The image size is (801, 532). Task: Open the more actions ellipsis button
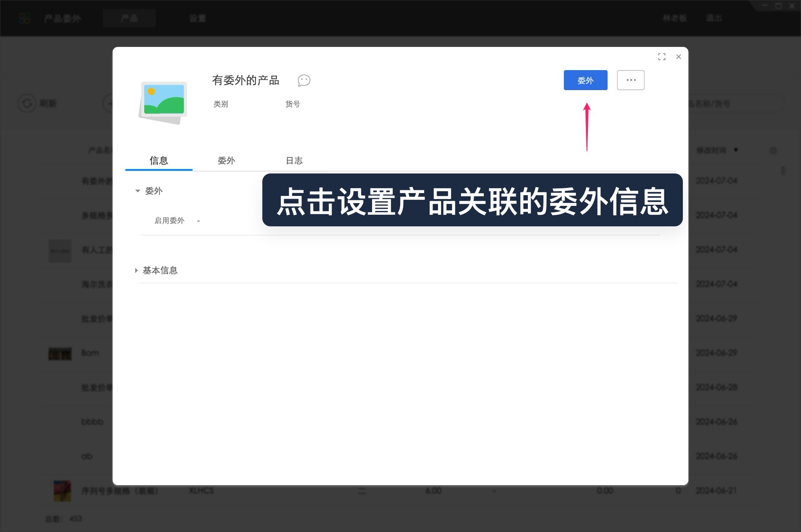[630, 80]
